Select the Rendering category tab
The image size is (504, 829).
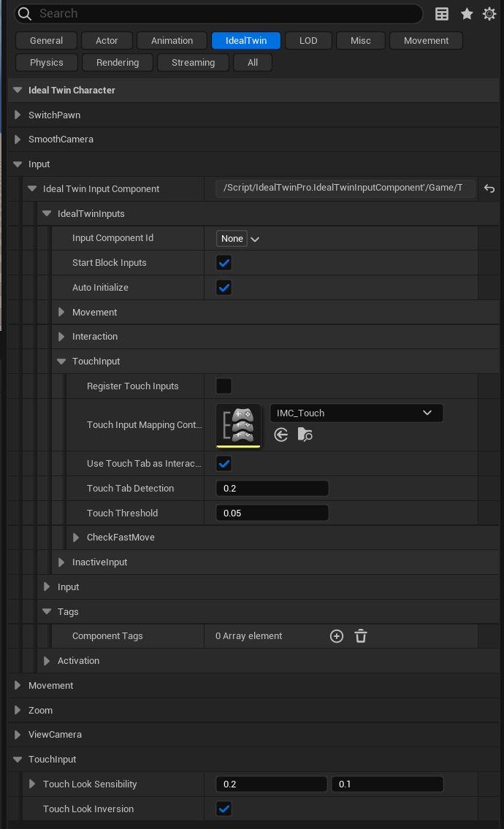coord(118,63)
